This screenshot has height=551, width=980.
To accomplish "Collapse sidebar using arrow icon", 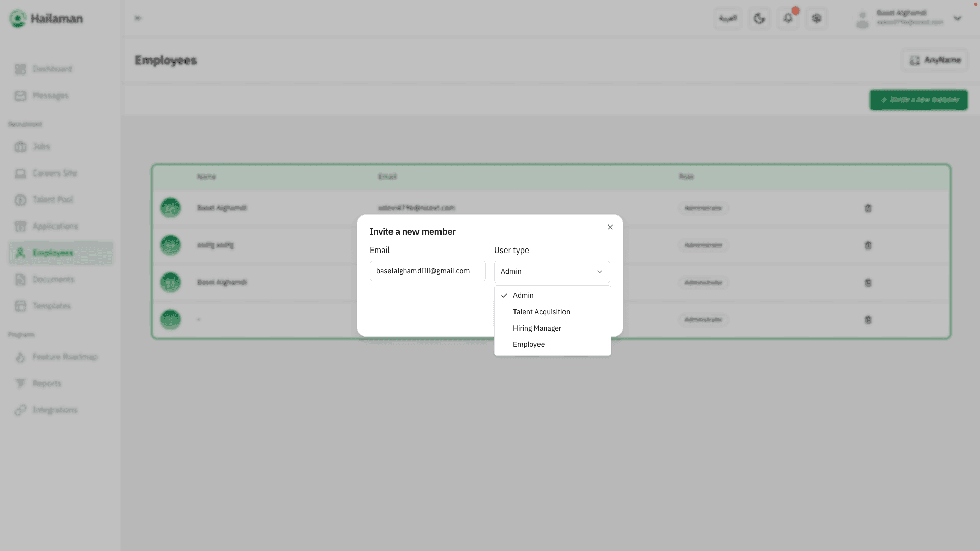I will (138, 18).
